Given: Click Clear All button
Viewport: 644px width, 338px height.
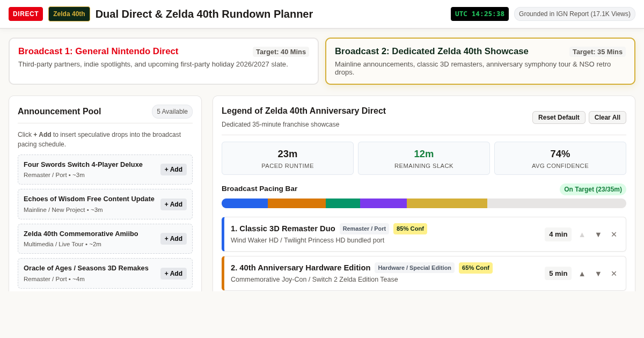Looking at the screenshot, I should point(608,117).
